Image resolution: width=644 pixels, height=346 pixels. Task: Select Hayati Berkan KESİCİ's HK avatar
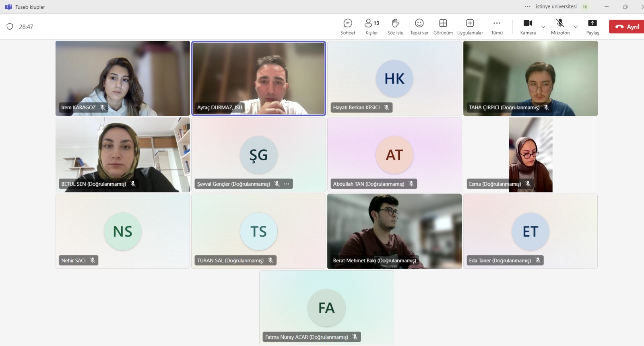[x=394, y=79]
